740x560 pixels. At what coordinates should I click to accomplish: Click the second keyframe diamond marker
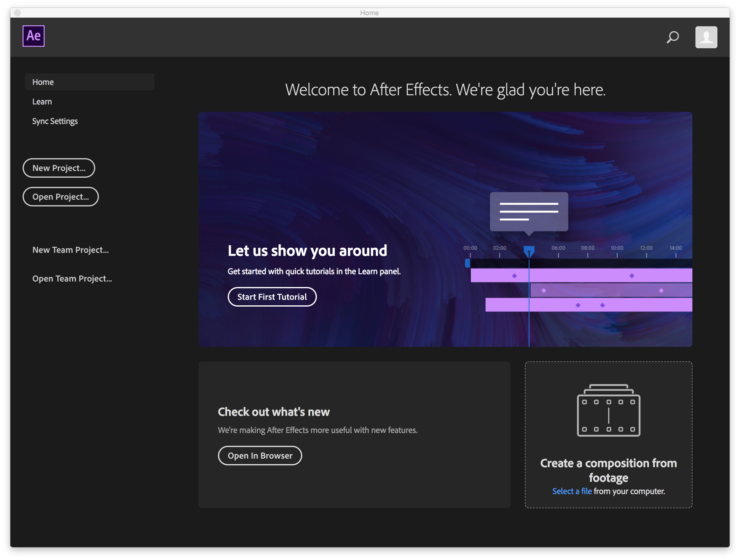[544, 289]
